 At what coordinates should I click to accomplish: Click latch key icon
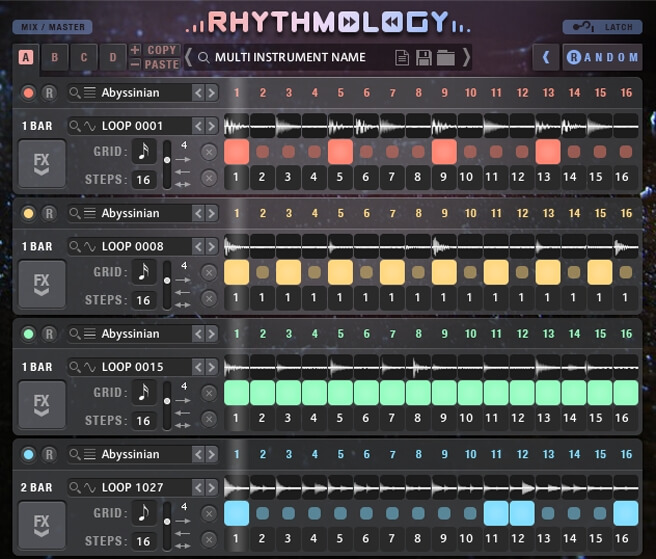point(583,27)
